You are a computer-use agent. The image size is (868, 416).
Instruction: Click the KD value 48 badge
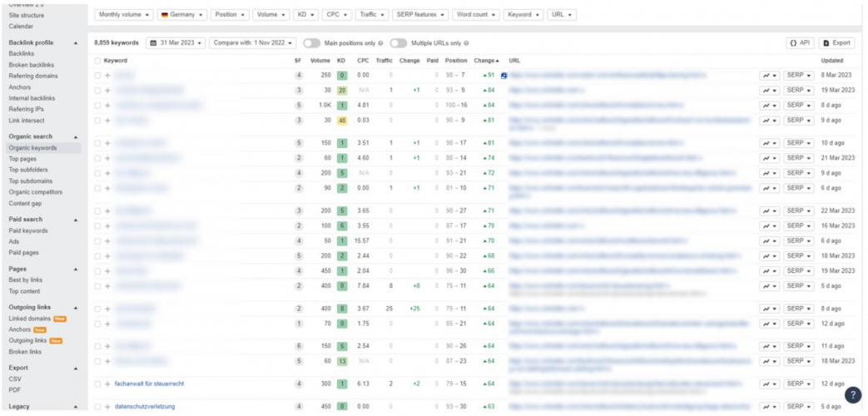[x=341, y=120]
